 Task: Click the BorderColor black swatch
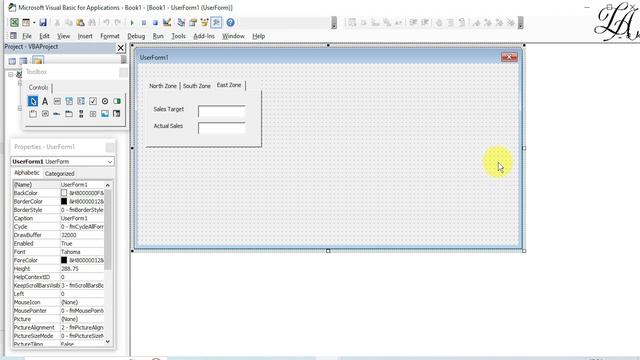pos(64,201)
